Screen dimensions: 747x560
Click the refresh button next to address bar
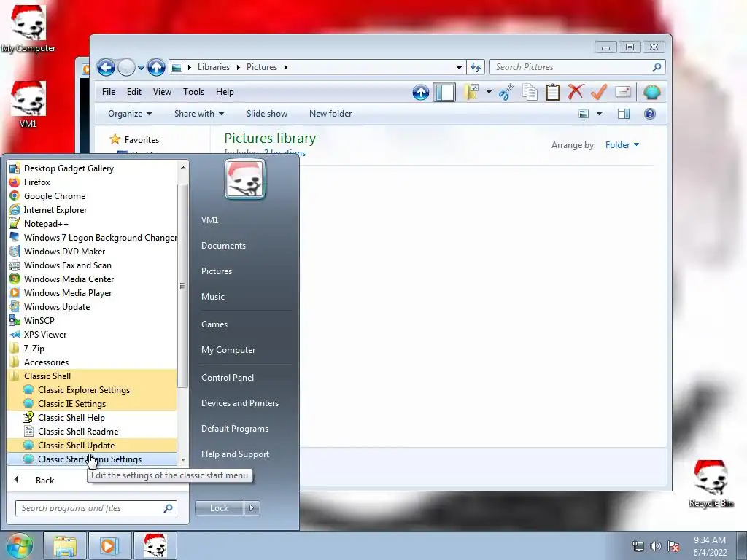(476, 67)
